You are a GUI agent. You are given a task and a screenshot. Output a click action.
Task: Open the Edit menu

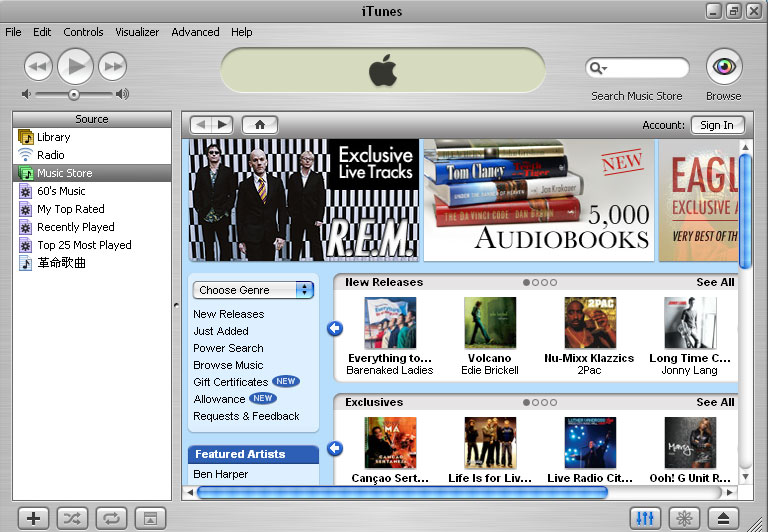(x=42, y=32)
